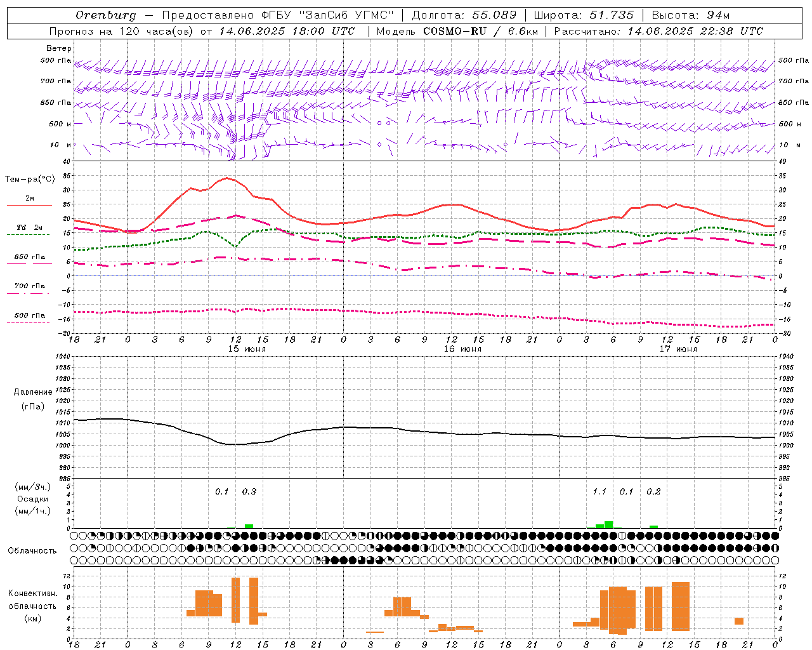The image size is (812, 650).
Task: Click the 0.3 precipitation amount
Action: [x=249, y=491]
